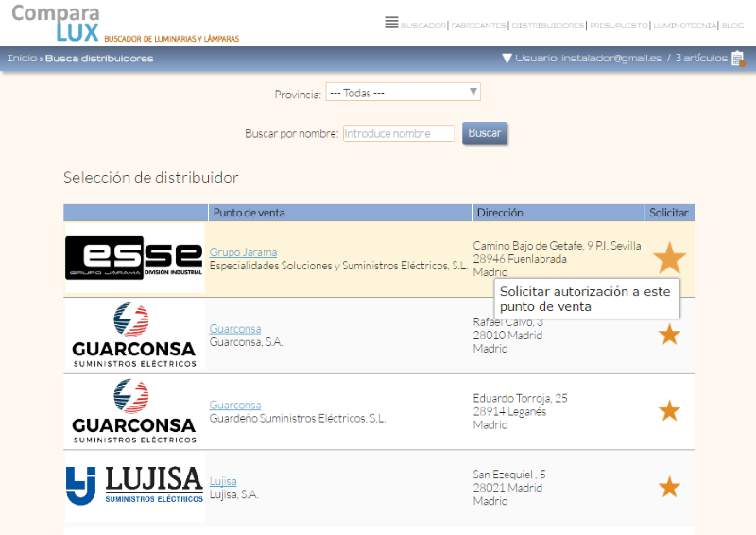Go to Inicio breadcrumb
The height and width of the screenshot is (535, 756).
[22, 59]
